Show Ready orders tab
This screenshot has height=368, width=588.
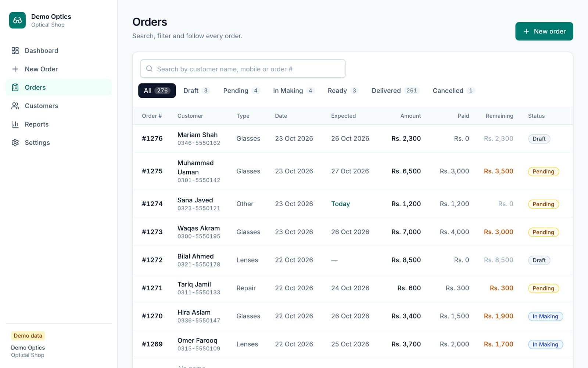[343, 91]
